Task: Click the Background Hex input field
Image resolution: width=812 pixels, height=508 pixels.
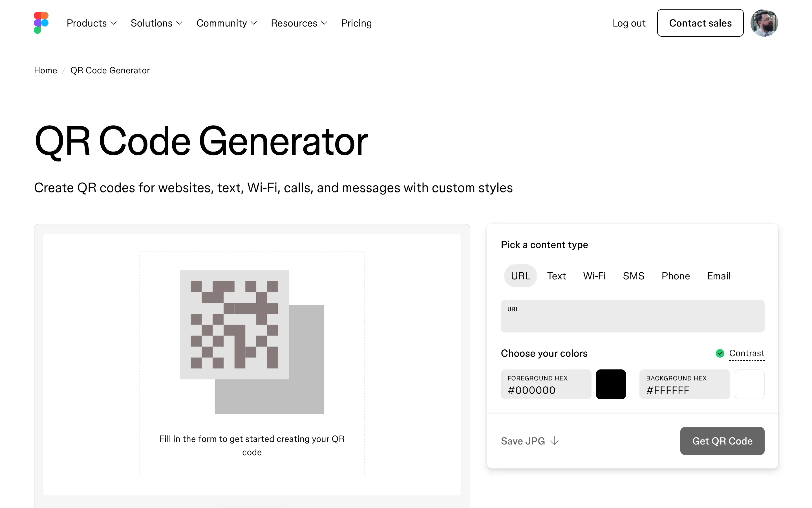Action: [685, 384]
